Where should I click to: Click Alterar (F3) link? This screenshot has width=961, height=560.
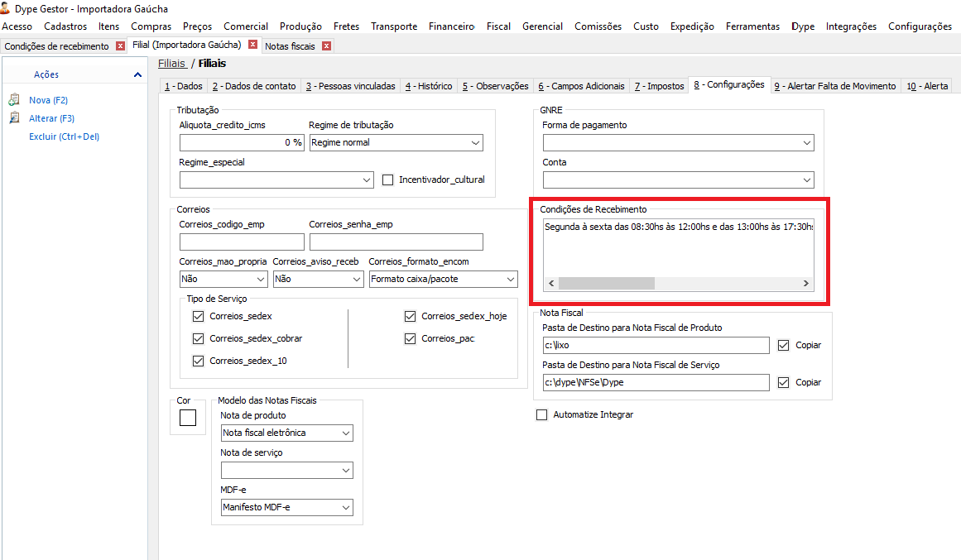click(51, 118)
